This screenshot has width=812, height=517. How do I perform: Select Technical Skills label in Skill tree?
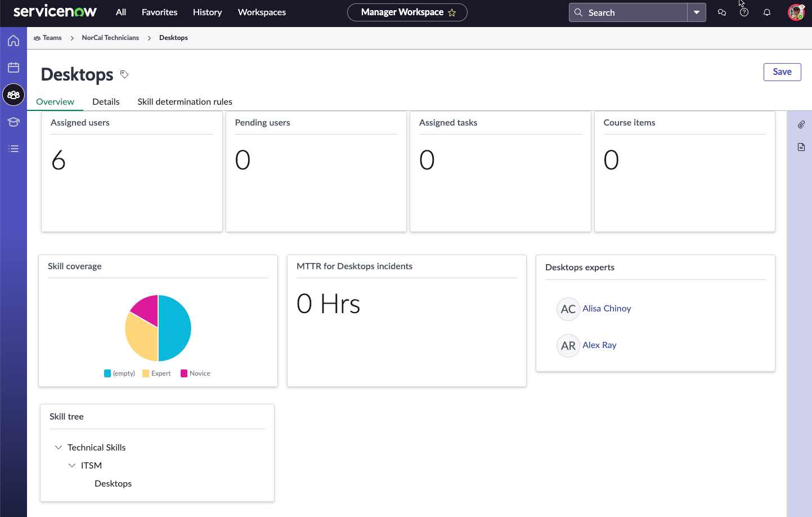pyautogui.click(x=97, y=447)
